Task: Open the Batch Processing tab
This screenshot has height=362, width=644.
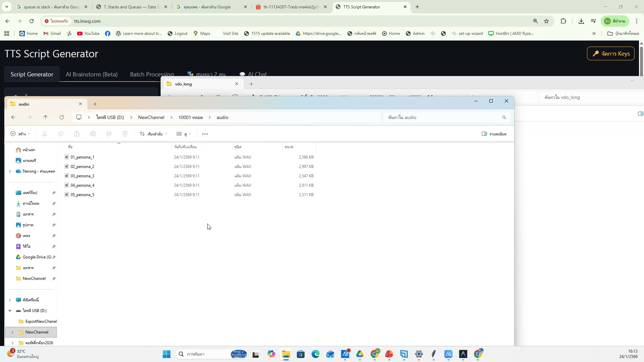Action: click(x=151, y=74)
